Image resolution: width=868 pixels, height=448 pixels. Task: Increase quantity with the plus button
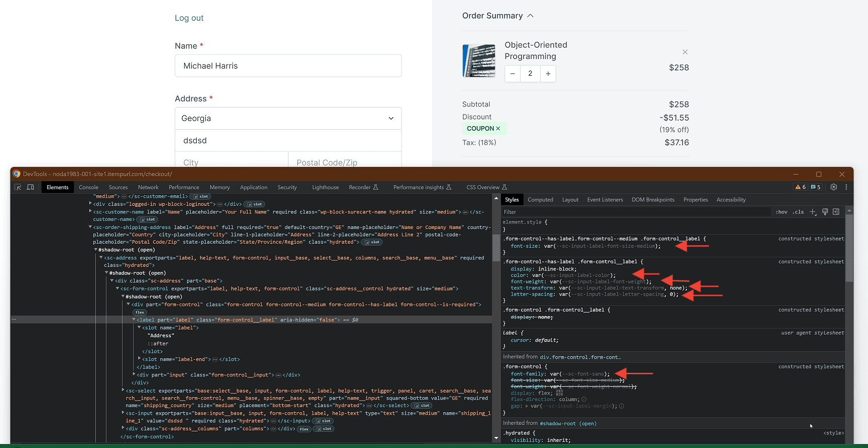[x=548, y=74]
